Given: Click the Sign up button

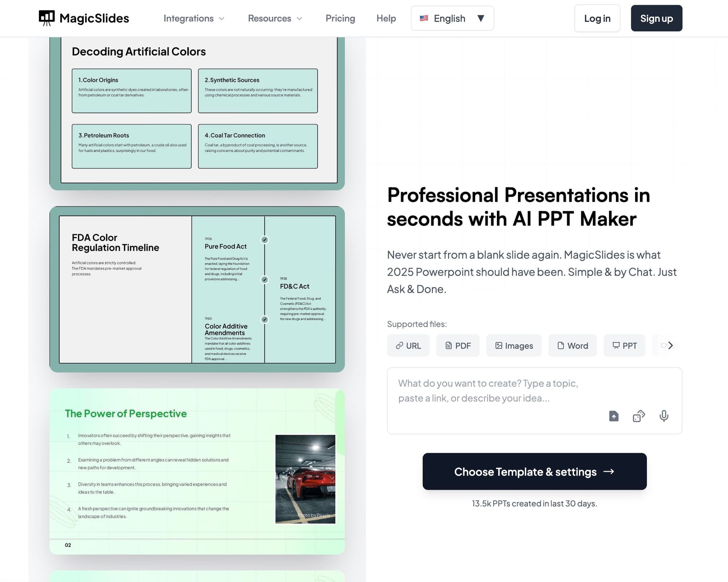Looking at the screenshot, I should 656,18.
